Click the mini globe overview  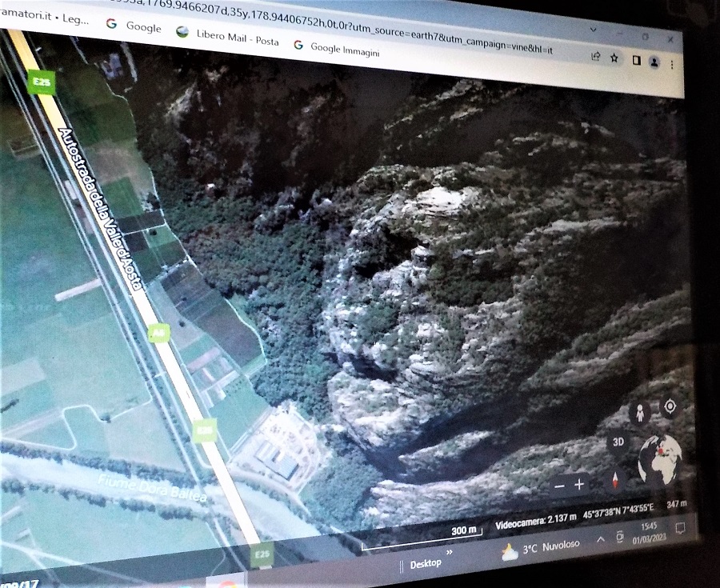[660, 460]
